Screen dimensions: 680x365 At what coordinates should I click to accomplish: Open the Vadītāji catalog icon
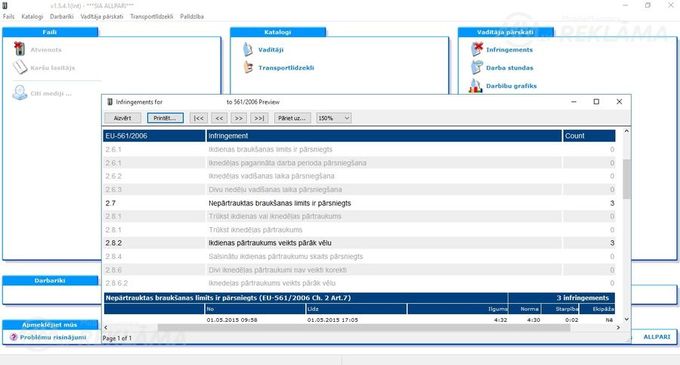pyautogui.click(x=248, y=49)
